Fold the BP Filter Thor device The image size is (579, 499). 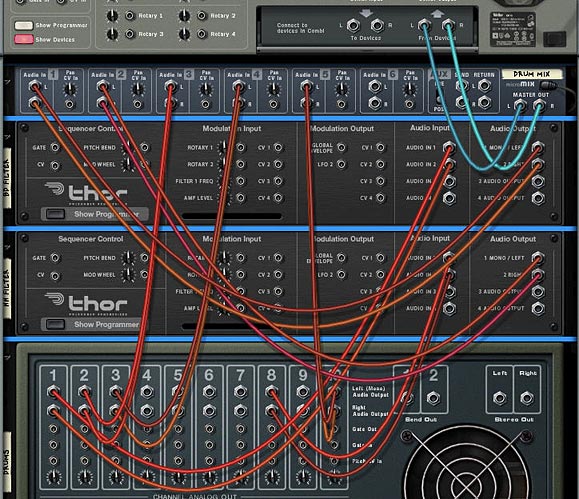point(7,137)
